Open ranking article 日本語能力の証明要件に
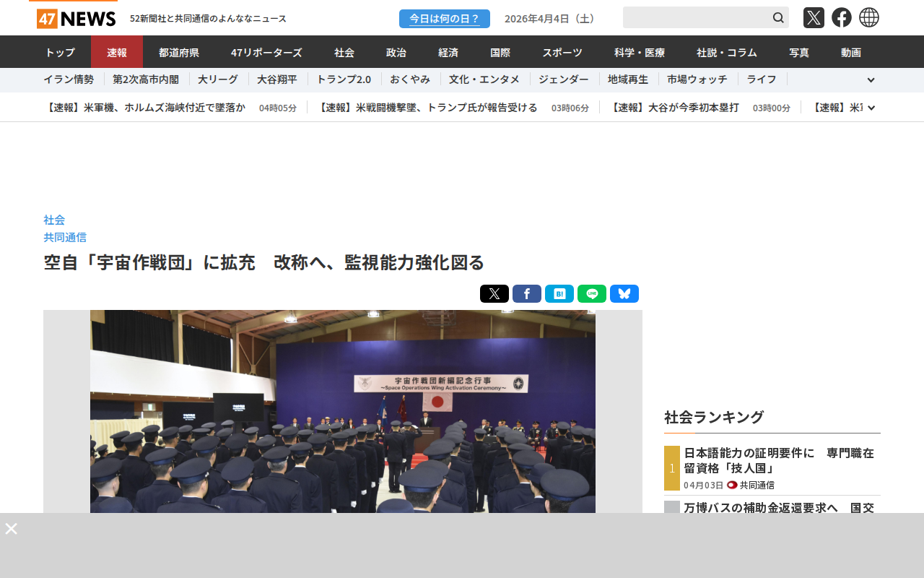 coord(779,460)
